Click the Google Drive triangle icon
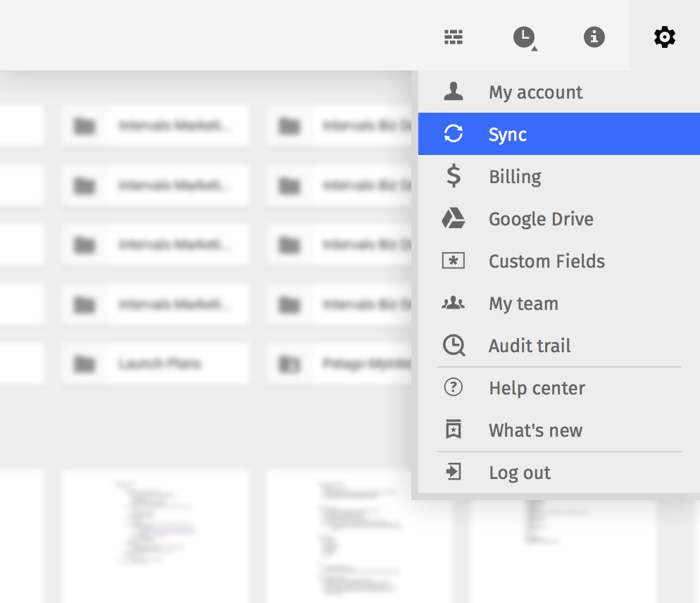 click(x=453, y=218)
